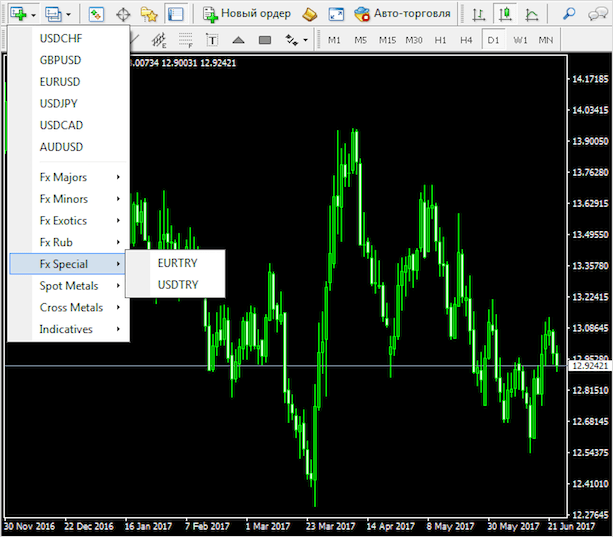Choose GBPUSD from the symbol list
The image size is (613, 537).
(60, 59)
